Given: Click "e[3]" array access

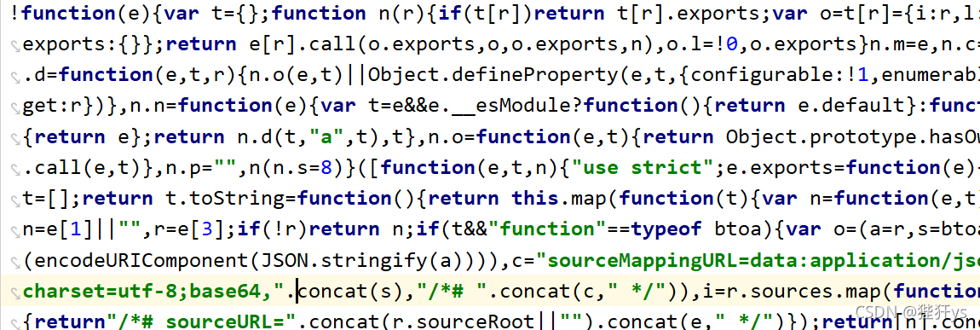Looking at the screenshot, I should (200, 229).
